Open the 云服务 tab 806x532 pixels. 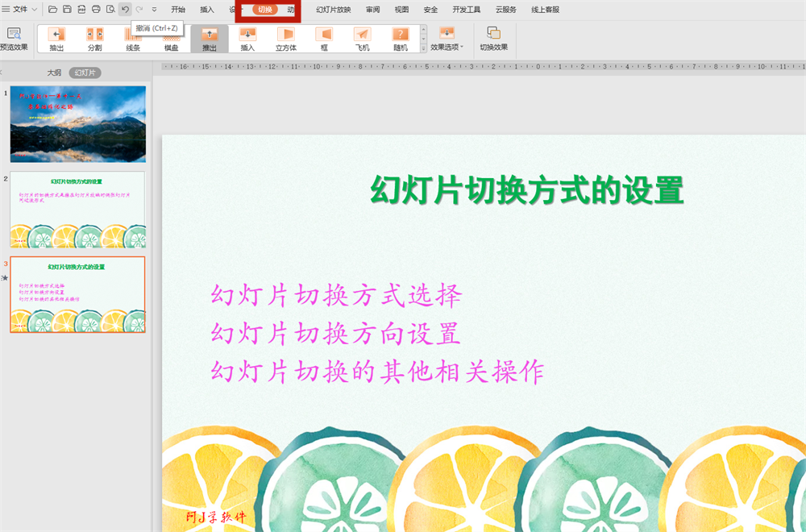click(506, 9)
